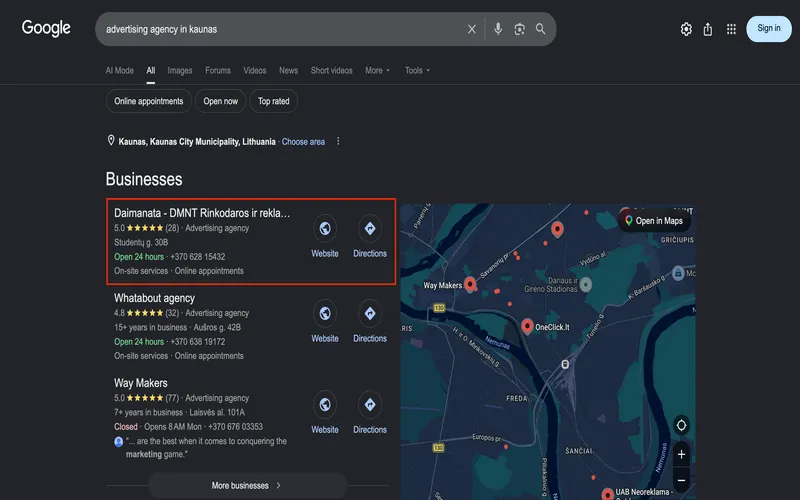Click the Darius ir Girėno Stadionas marker
The height and width of the screenshot is (500, 800).
tap(586, 285)
